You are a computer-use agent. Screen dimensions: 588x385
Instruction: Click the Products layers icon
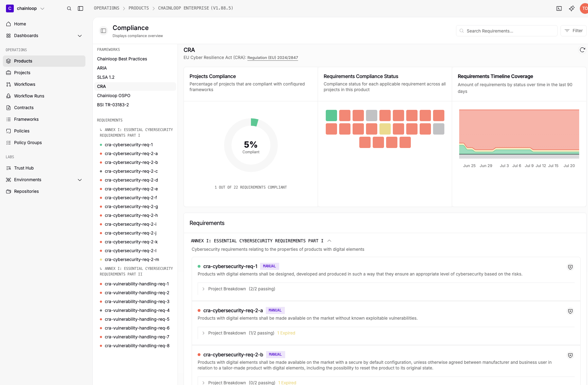tap(8, 61)
